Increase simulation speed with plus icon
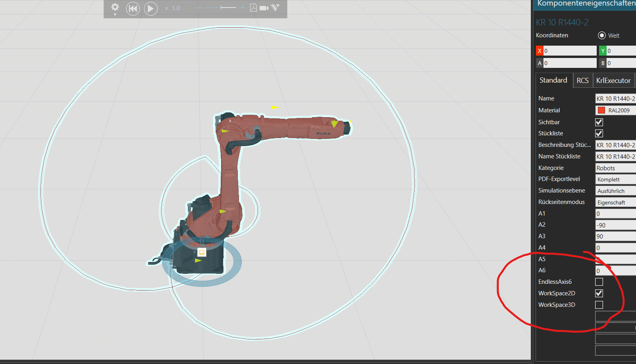Screen dimensions: 636x364 click(x=242, y=8)
